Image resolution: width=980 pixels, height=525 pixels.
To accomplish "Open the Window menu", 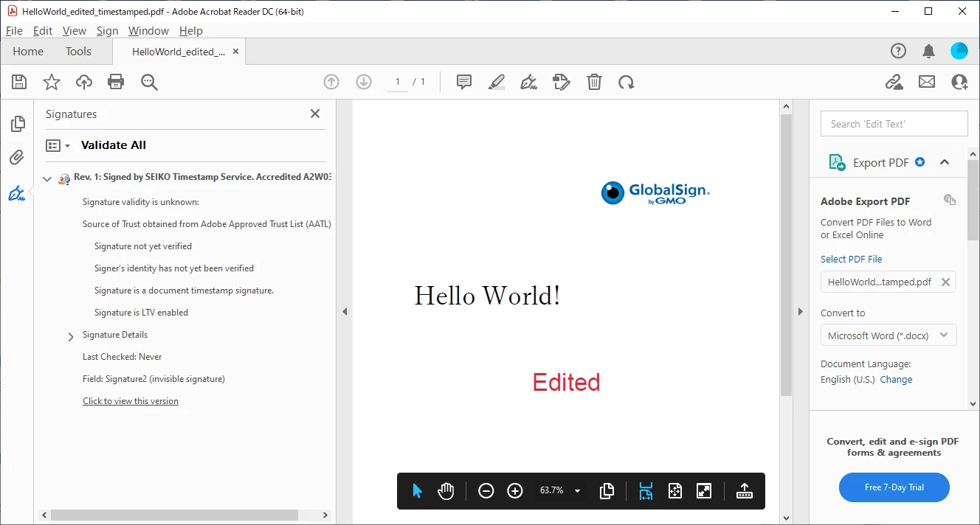I will pyautogui.click(x=148, y=30).
